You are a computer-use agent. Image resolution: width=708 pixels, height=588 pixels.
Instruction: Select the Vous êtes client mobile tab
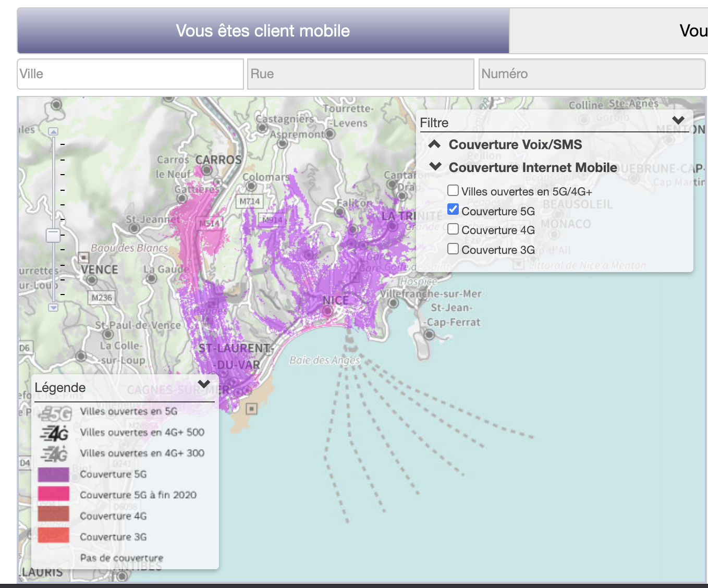(x=263, y=31)
